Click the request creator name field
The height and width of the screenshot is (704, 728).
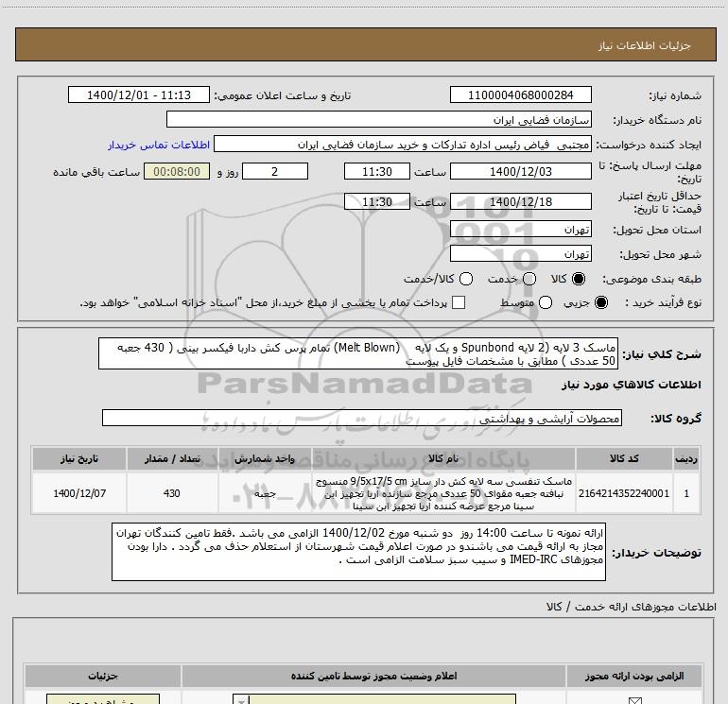point(403,145)
